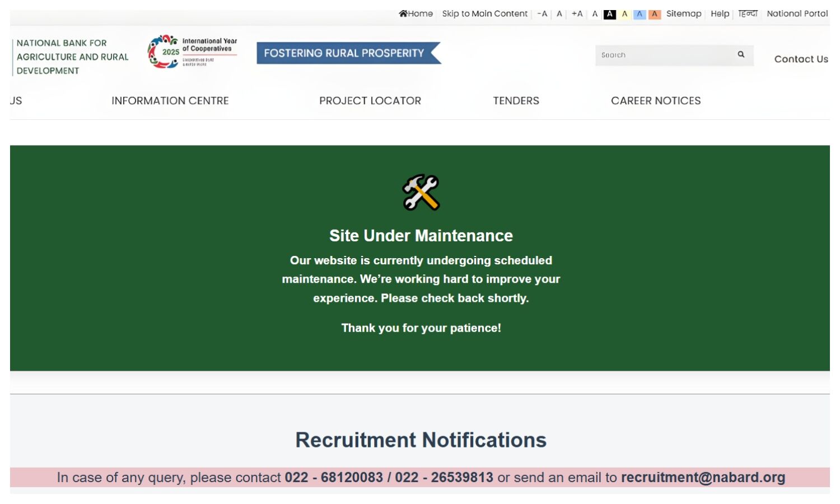Screen dimensions: 840x504
Task: Open the Information Centre menu
Action: pos(170,101)
